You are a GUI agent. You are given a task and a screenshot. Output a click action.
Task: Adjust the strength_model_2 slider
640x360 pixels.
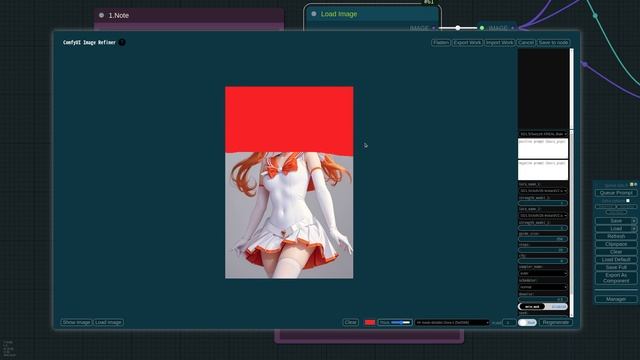coord(543,228)
